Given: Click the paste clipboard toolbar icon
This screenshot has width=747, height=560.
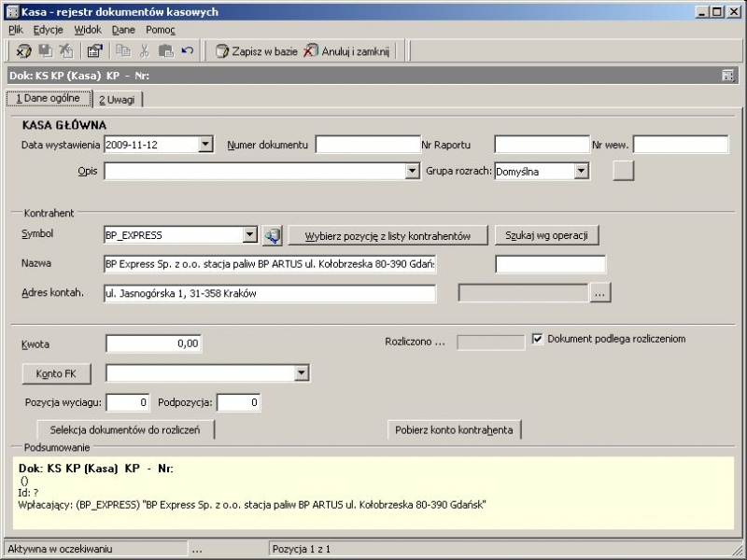Looking at the screenshot, I should tap(166, 50).
